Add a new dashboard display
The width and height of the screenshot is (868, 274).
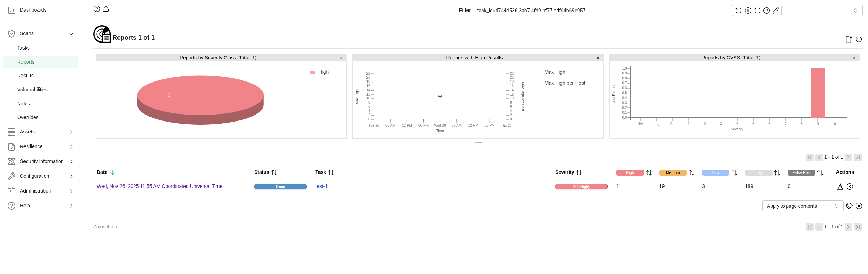coord(848,39)
